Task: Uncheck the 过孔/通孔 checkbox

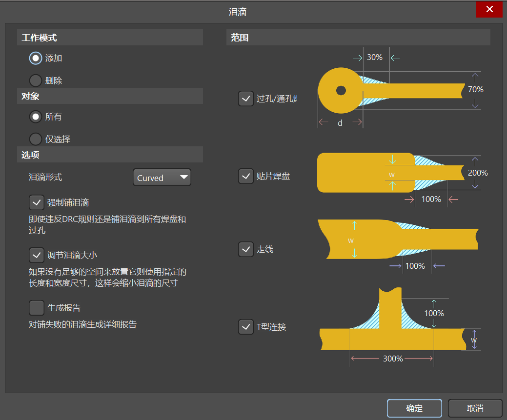Action: [x=246, y=99]
